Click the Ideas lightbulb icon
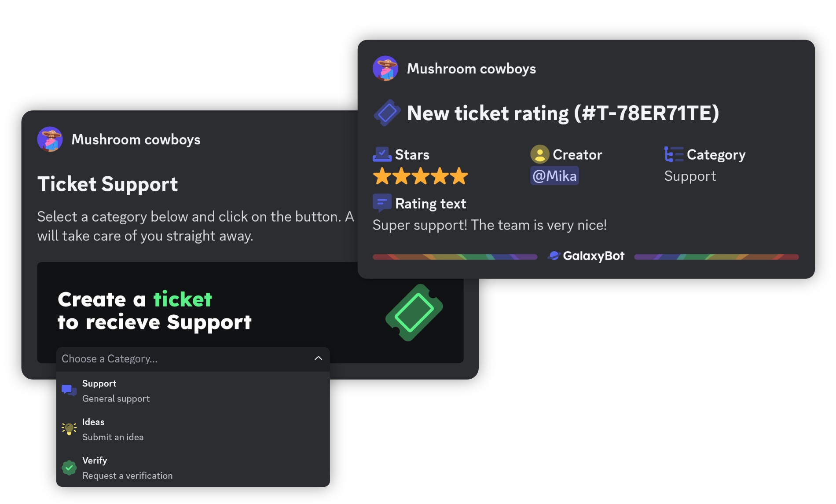 pos(69,428)
